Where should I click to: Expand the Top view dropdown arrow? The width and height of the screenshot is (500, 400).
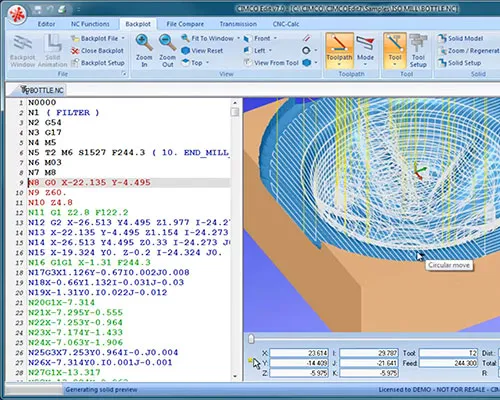pyautogui.click(x=207, y=62)
